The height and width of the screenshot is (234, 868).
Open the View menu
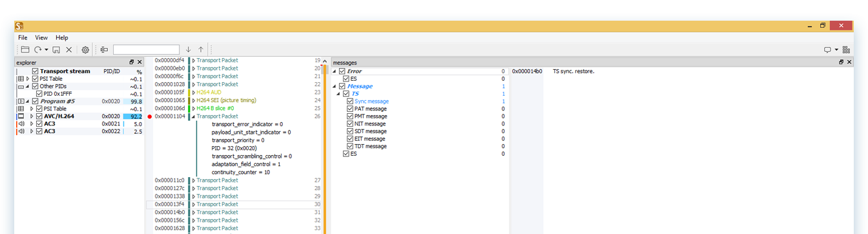41,37
